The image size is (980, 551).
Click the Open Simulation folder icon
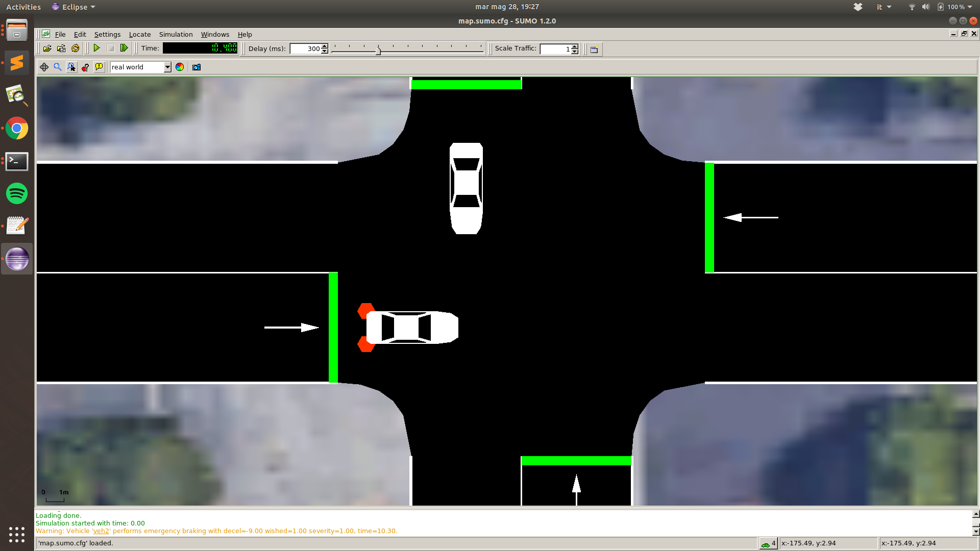tap(47, 48)
